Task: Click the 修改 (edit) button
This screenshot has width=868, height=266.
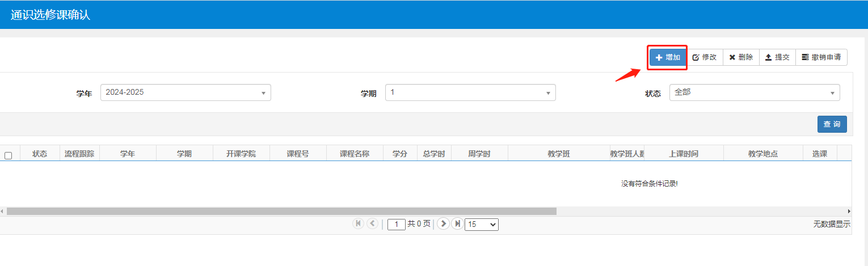Action: (x=705, y=57)
